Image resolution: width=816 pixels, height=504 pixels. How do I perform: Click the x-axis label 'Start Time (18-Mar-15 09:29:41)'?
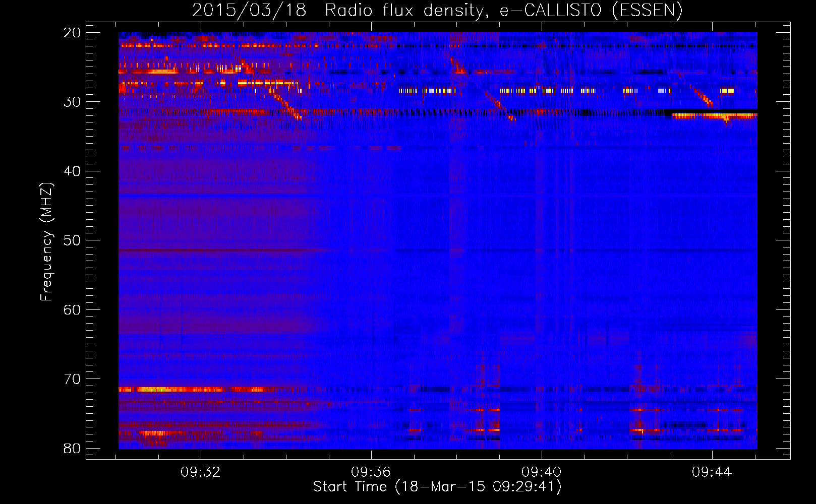437,487
